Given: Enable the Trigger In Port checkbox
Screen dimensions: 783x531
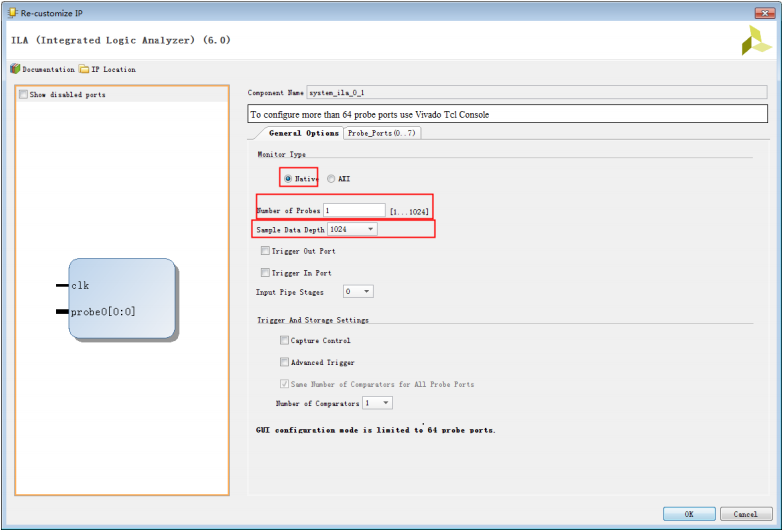Looking at the screenshot, I should click(x=265, y=273).
